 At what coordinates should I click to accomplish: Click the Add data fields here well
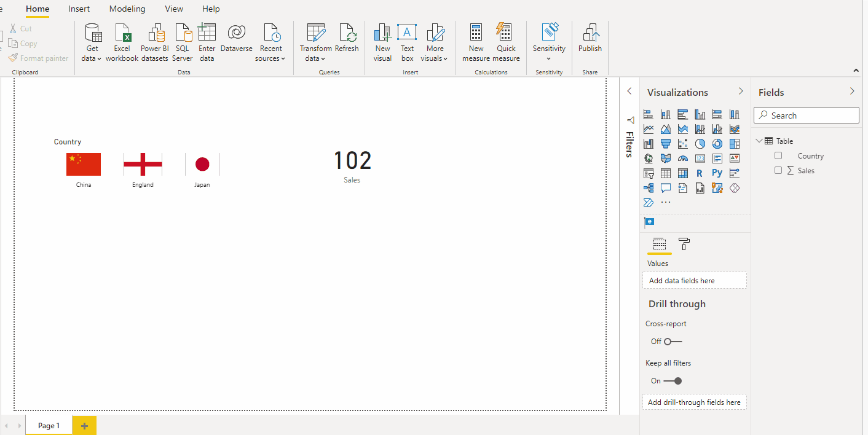point(695,281)
